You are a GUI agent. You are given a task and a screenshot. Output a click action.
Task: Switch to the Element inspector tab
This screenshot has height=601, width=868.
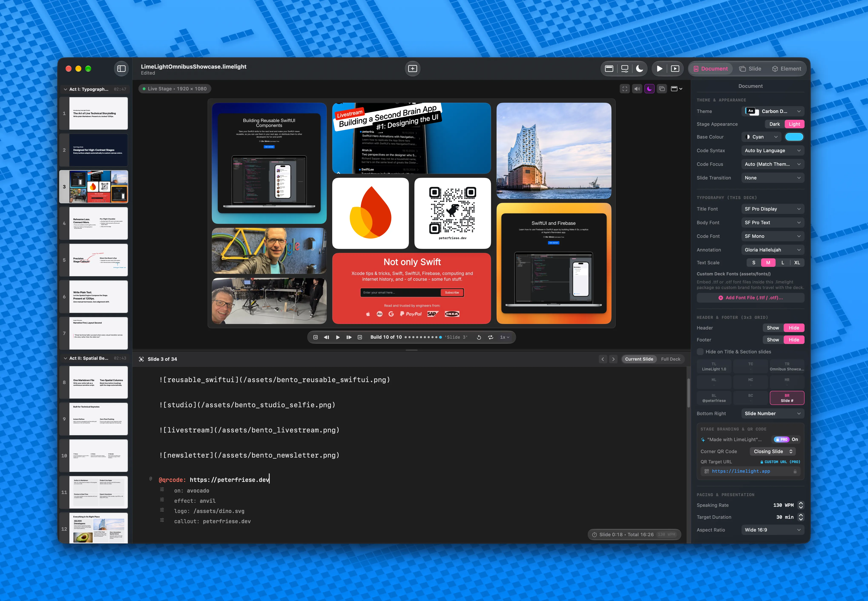[786, 69]
